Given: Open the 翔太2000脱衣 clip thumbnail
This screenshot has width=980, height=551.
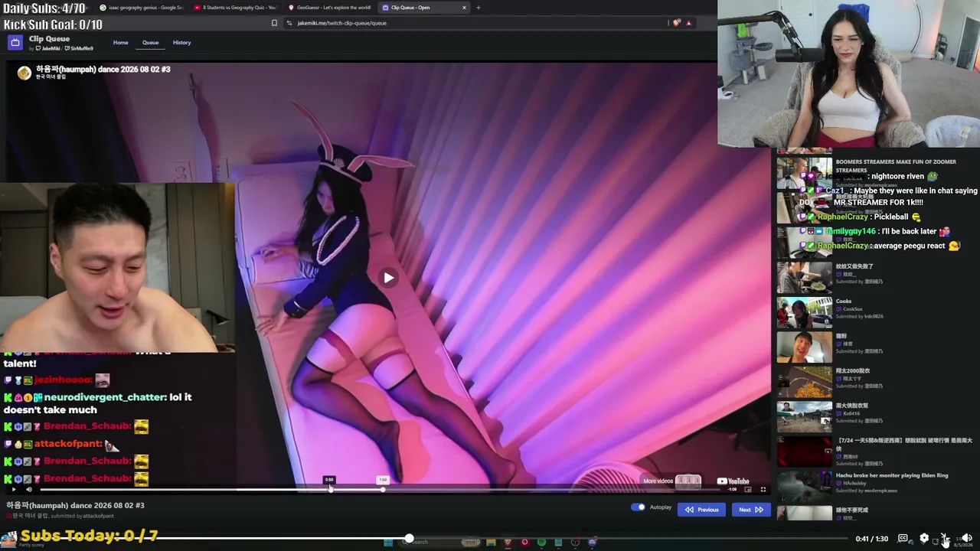Looking at the screenshot, I should [x=805, y=382].
